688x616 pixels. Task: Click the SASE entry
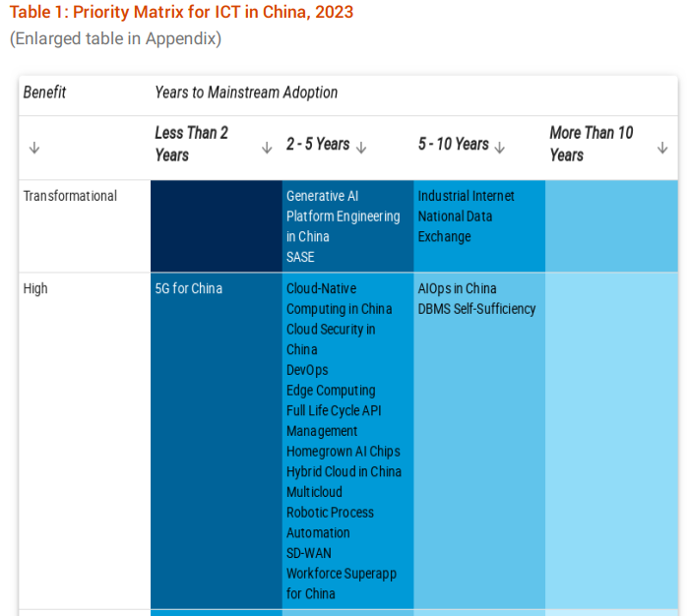pos(300,257)
